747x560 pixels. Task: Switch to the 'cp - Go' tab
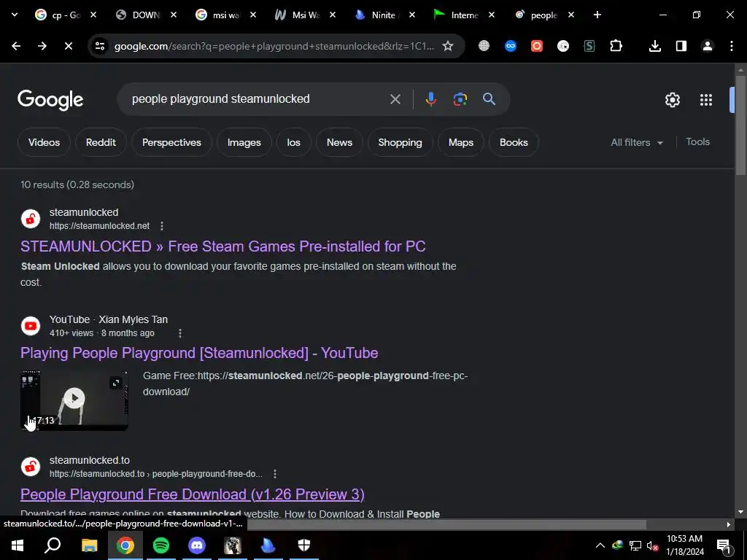click(x=66, y=15)
